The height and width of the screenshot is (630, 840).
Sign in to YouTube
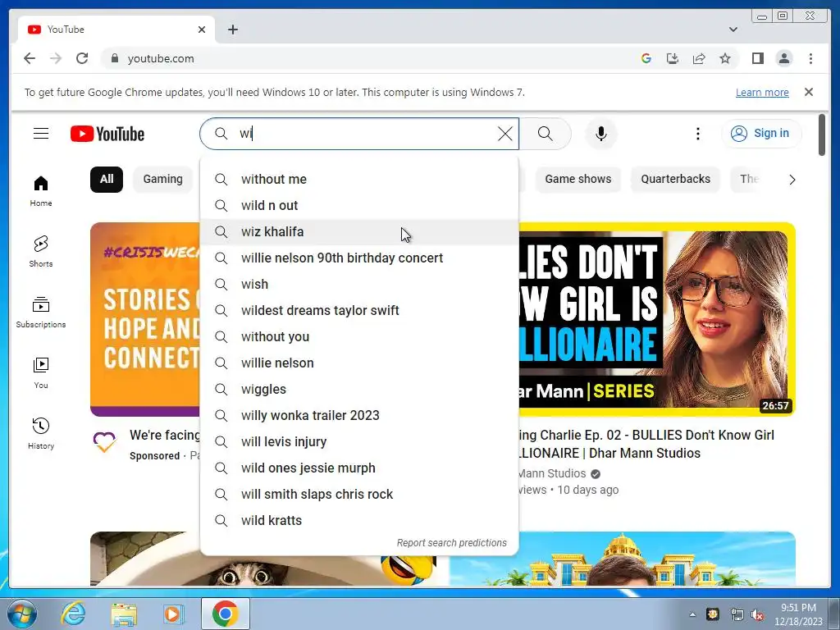761,134
